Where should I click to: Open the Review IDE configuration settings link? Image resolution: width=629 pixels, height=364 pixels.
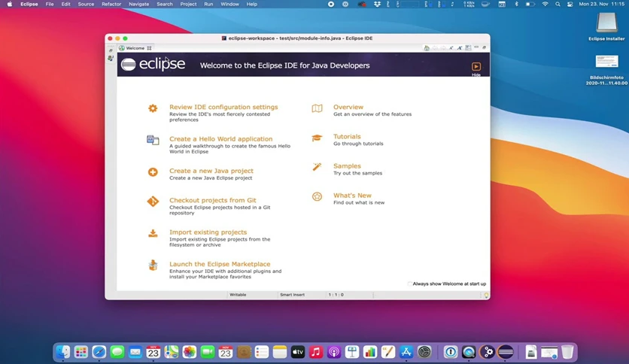point(223,107)
